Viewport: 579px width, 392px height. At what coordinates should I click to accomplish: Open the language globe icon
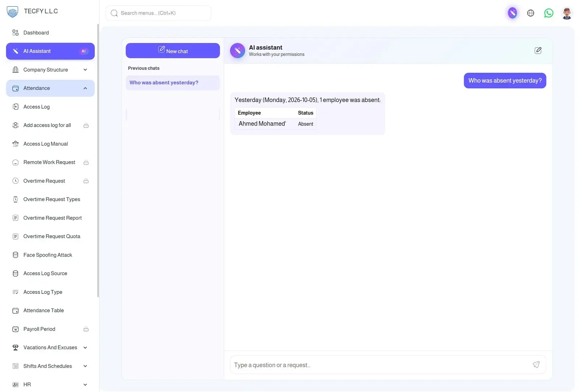(x=531, y=13)
